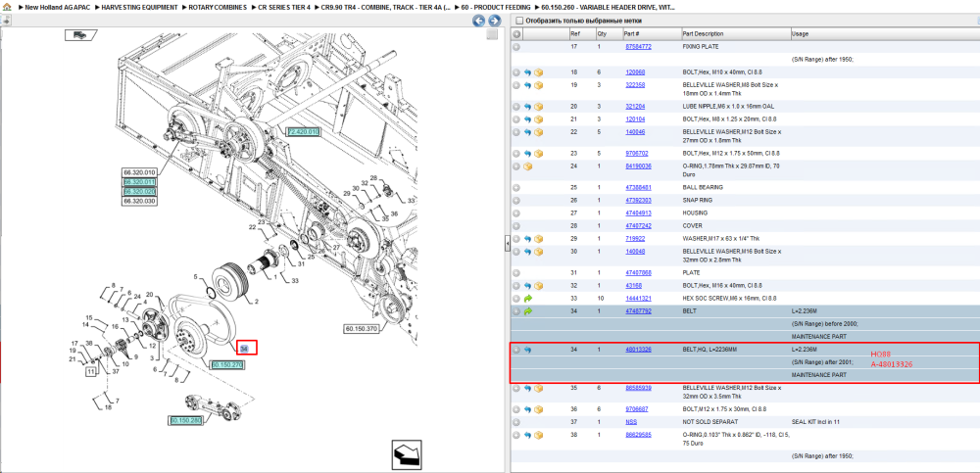Click callout 34 on the diagram

coord(244,348)
